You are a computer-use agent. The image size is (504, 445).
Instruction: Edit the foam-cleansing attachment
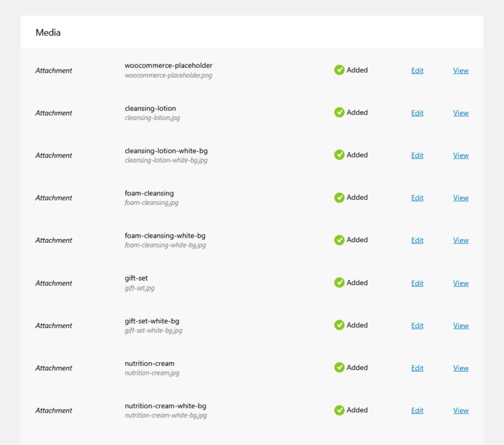tap(417, 198)
